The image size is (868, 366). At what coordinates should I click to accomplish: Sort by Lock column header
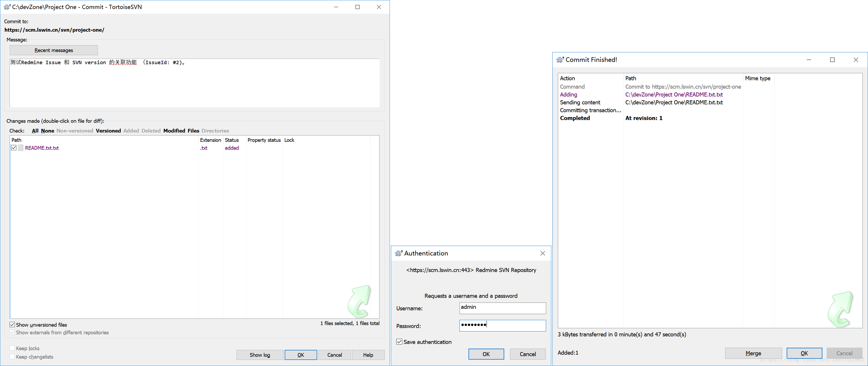click(x=326, y=140)
